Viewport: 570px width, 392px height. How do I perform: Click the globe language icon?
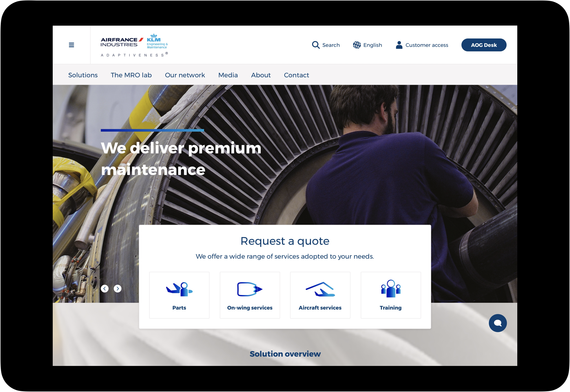357,45
